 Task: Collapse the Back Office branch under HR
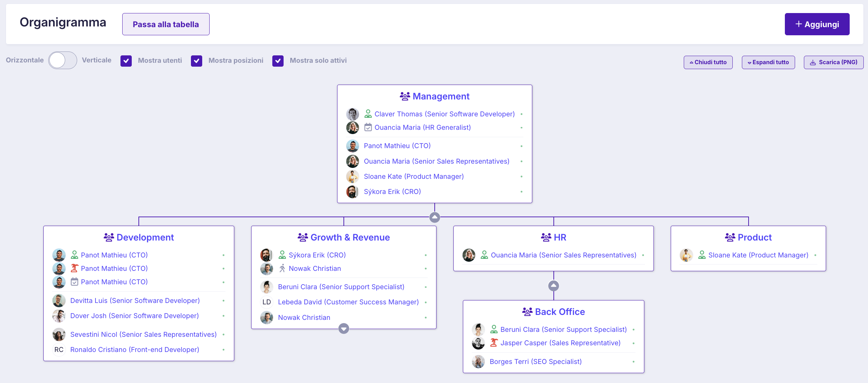pos(553,286)
